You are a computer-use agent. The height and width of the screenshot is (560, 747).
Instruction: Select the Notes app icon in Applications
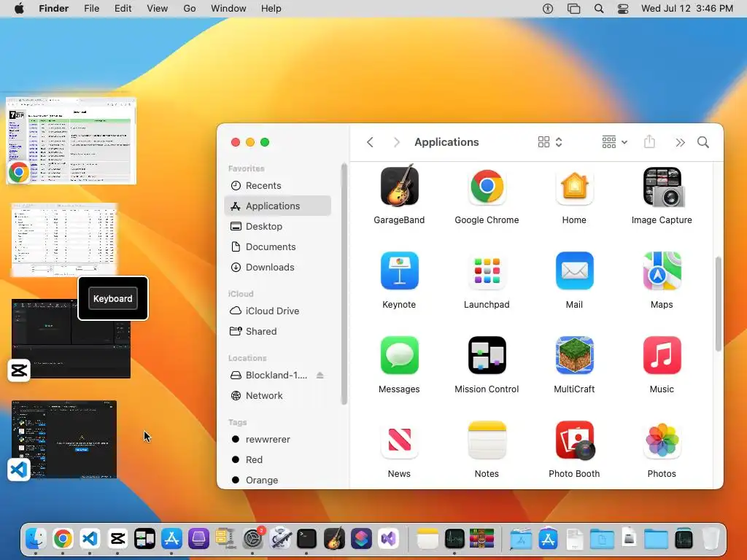487,440
